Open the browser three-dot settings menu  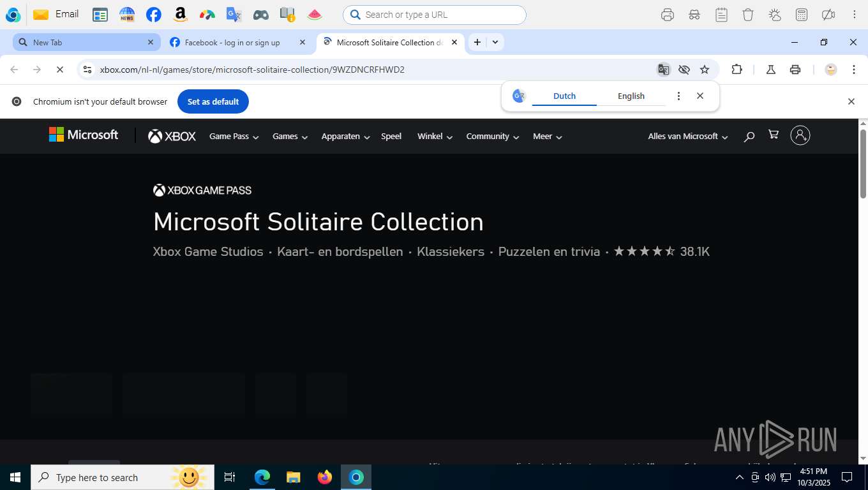click(854, 70)
